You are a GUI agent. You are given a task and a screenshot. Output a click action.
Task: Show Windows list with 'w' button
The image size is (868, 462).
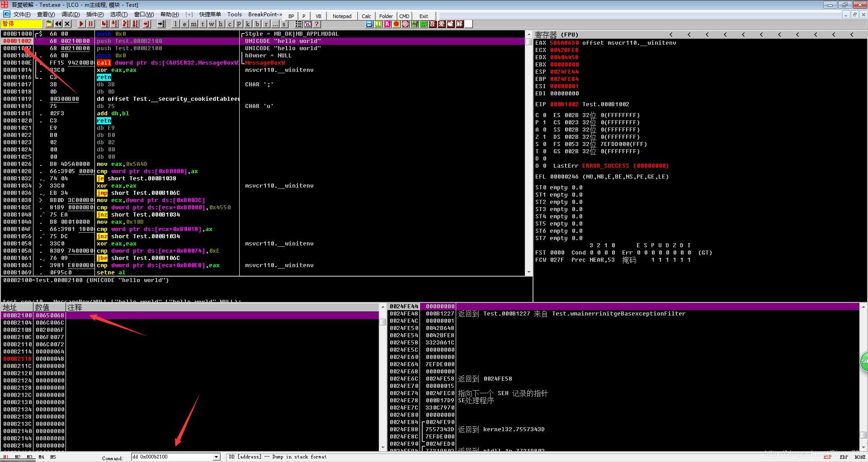(x=212, y=24)
